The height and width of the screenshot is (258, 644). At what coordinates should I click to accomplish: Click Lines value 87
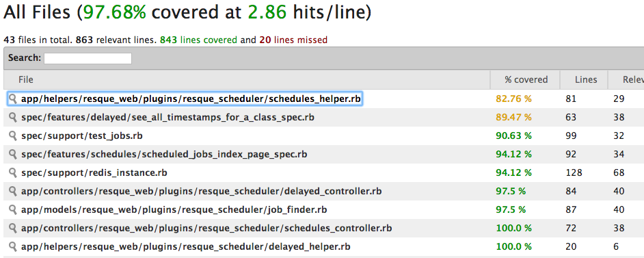point(570,209)
